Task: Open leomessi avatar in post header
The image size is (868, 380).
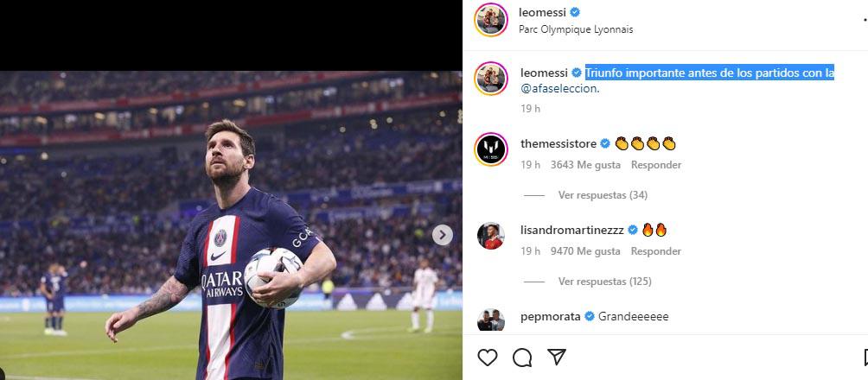Action: pyautogui.click(x=490, y=21)
